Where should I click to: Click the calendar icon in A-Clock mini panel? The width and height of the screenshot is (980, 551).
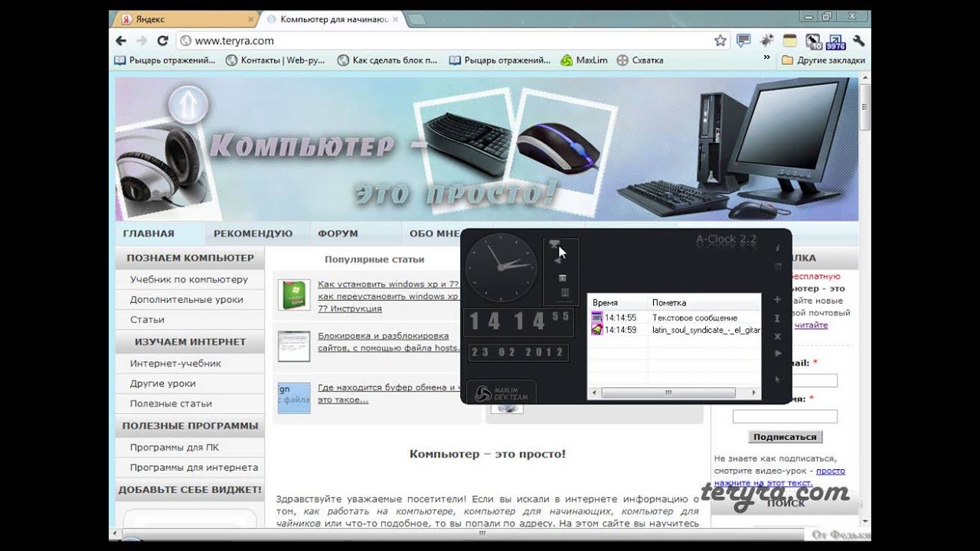pyautogui.click(x=563, y=278)
